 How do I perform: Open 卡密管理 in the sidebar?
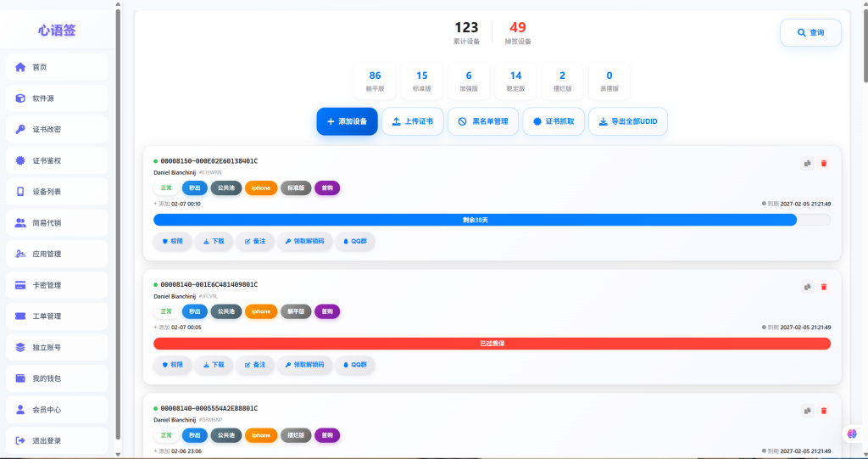click(x=57, y=285)
